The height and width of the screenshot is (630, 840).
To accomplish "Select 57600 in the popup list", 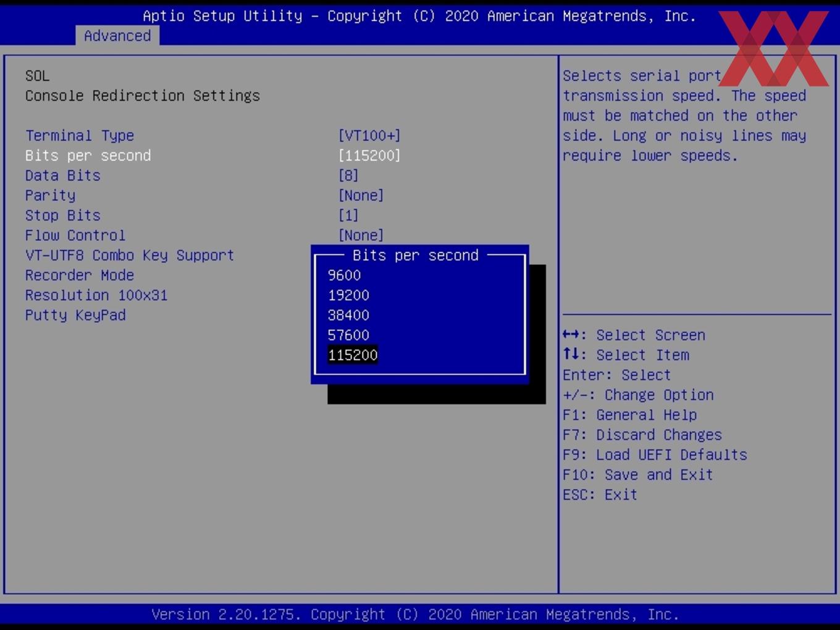I will [x=348, y=335].
